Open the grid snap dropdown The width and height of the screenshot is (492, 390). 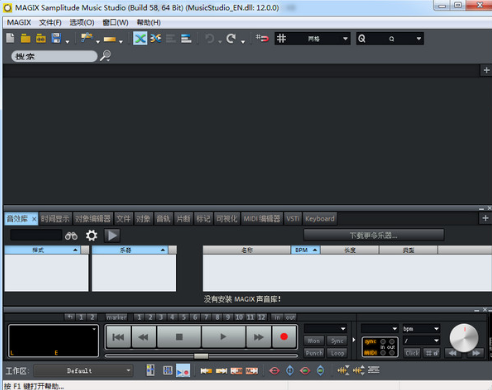(x=312, y=39)
